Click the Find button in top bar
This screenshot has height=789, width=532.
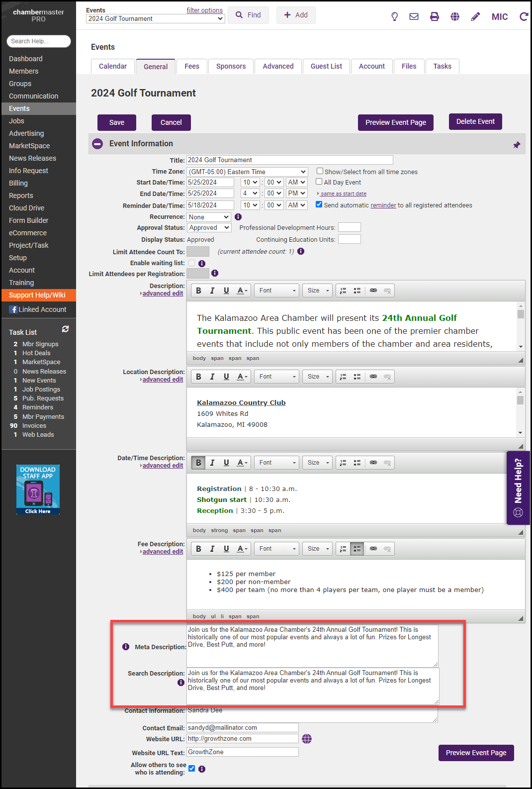coord(248,15)
